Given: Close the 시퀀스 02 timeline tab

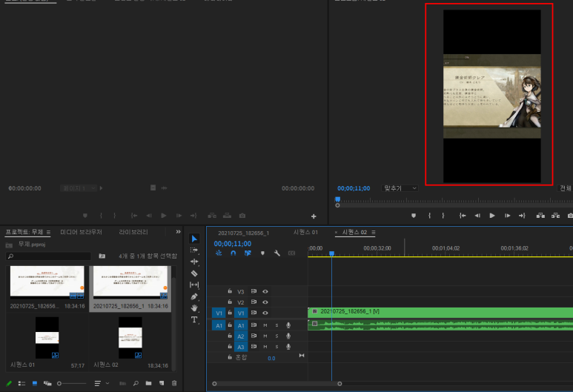Looking at the screenshot, I should (x=337, y=233).
